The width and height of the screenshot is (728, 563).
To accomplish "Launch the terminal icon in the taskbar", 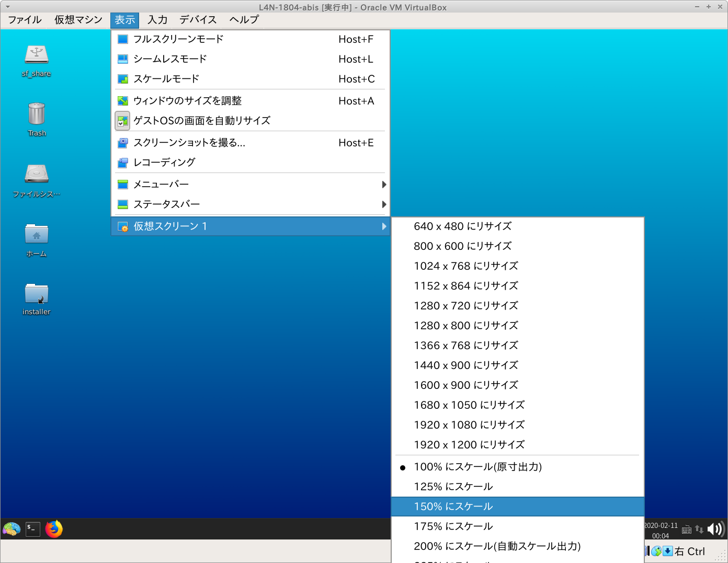I will (x=33, y=529).
